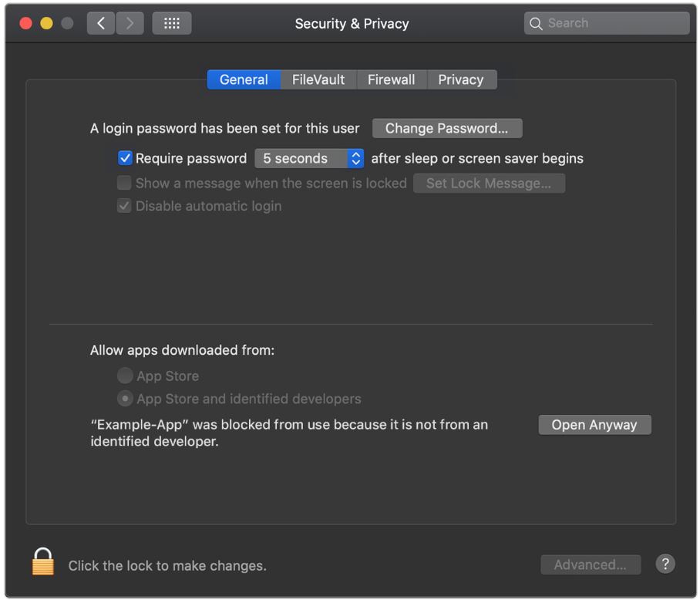Viewport: 700px width, 600px height.
Task: Click the magnifying glass search icon
Action: [x=536, y=24]
